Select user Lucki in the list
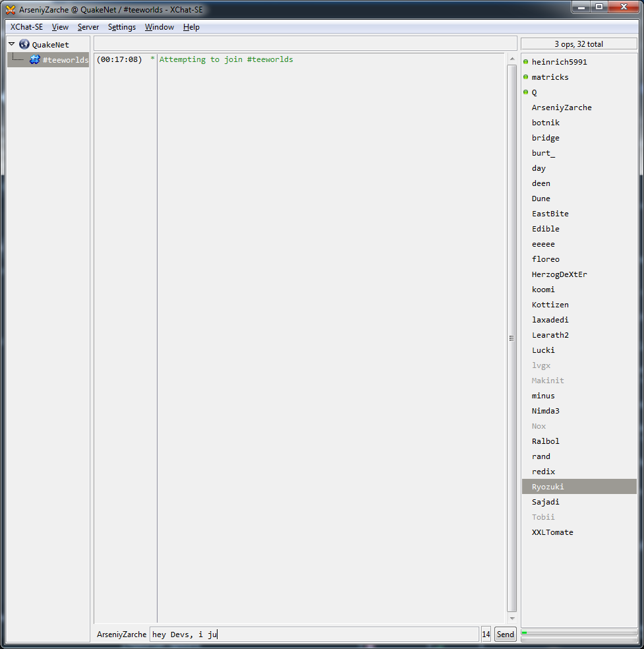This screenshot has height=649, width=644. click(579, 350)
